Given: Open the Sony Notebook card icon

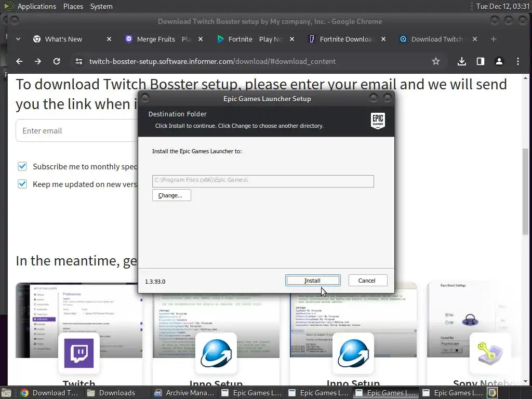Looking at the screenshot, I should pos(490,353).
